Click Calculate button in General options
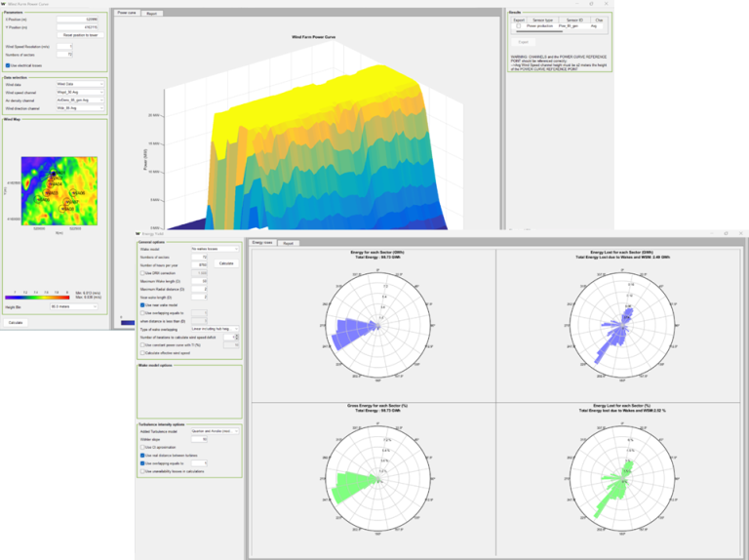Screen dimensions: 749x560 [x=225, y=263]
